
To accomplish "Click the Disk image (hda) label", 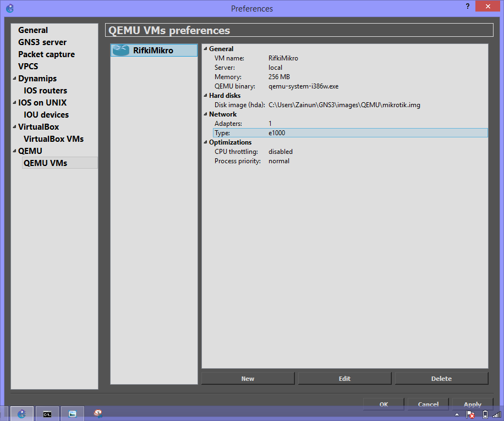I will point(240,104).
